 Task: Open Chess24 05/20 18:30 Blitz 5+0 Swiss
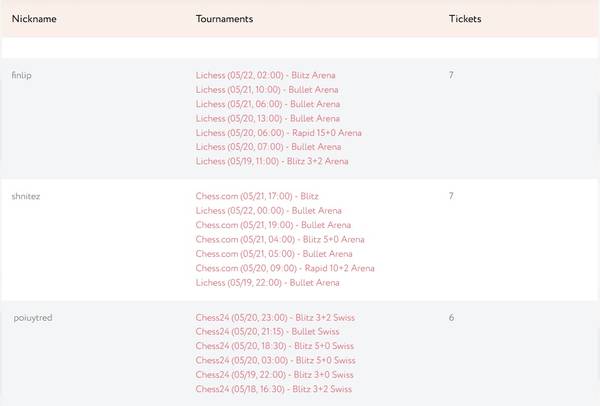coord(274,346)
